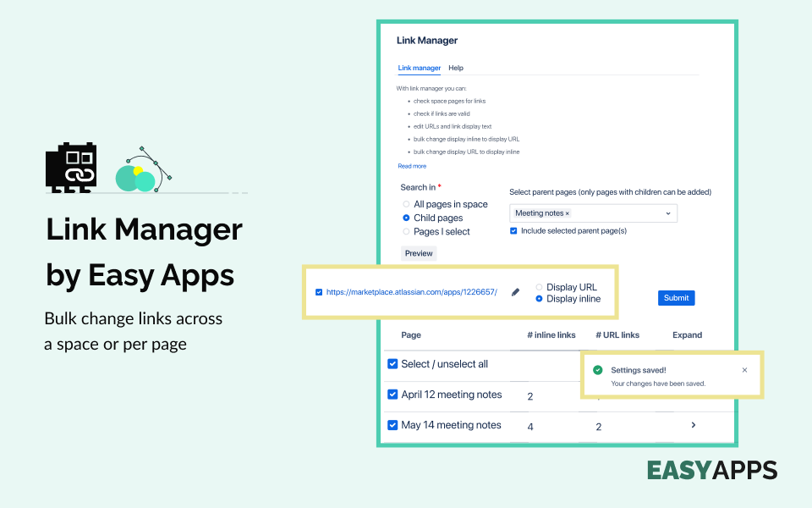This screenshot has width=812, height=508.
Task: Switch to the Help tab
Action: coord(456,68)
